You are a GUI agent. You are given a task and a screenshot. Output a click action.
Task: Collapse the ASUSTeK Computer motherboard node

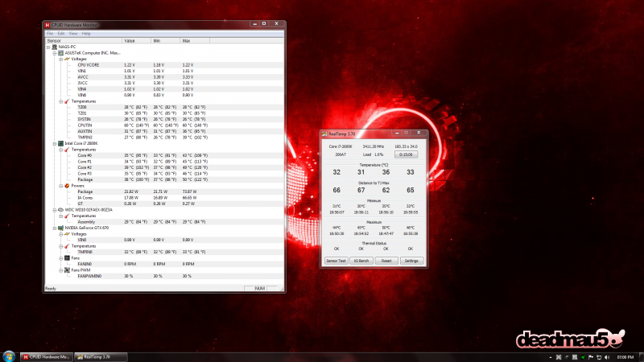55,53
